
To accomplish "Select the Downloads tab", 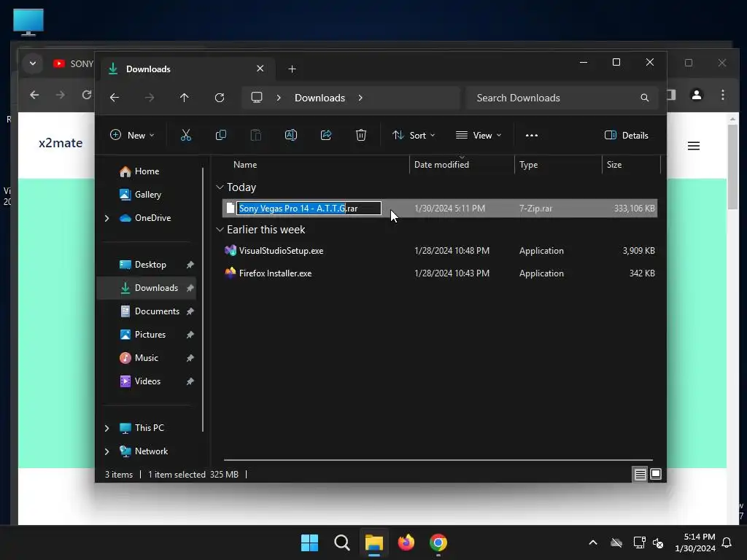I will 187,69.
